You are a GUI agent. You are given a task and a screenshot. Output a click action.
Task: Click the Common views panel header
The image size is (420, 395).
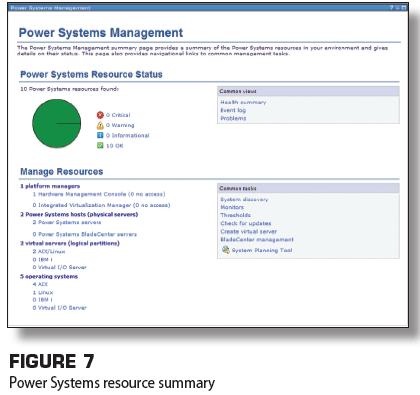pos(308,91)
